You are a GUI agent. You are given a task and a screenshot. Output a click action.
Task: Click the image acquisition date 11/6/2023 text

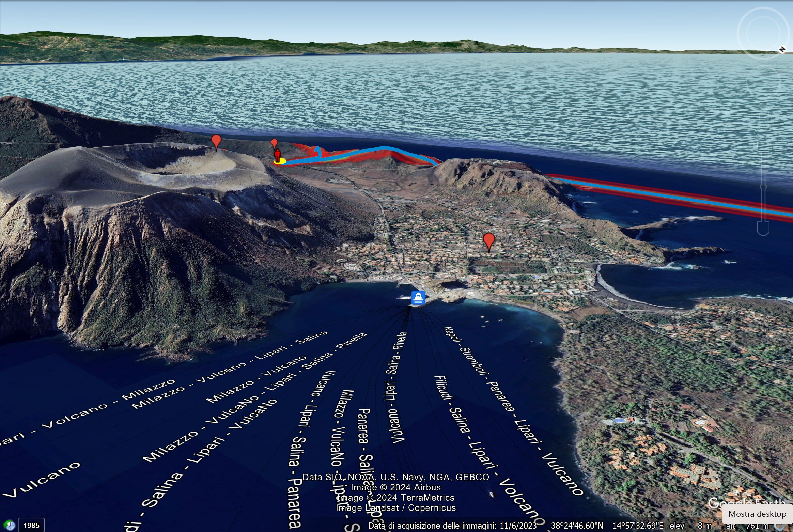[x=518, y=526]
